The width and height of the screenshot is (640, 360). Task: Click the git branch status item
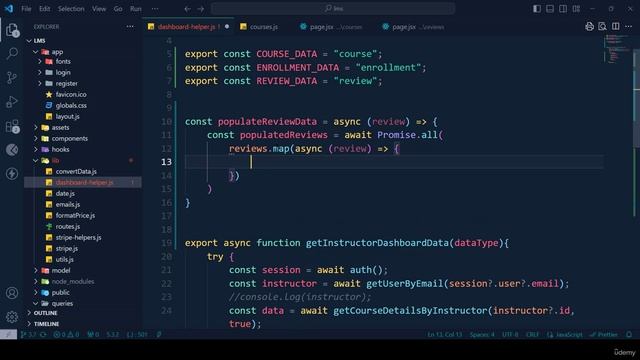pyautogui.click(x=28, y=334)
